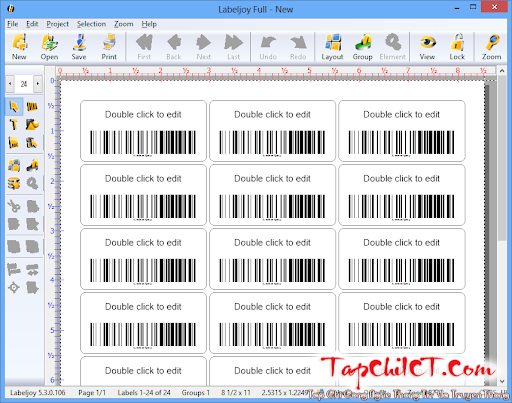The height and width of the screenshot is (403, 512).
Task: Click the database data source icon
Action: (x=14, y=184)
